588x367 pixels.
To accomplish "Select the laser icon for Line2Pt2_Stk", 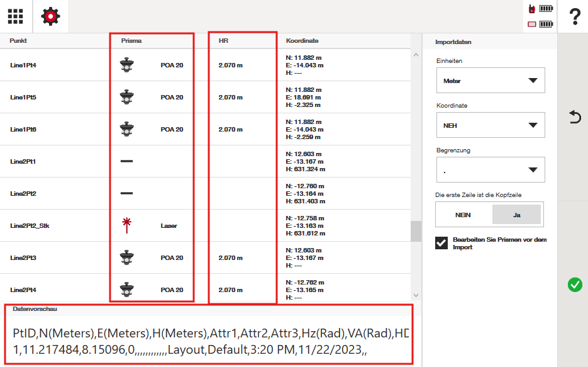I will tap(127, 225).
